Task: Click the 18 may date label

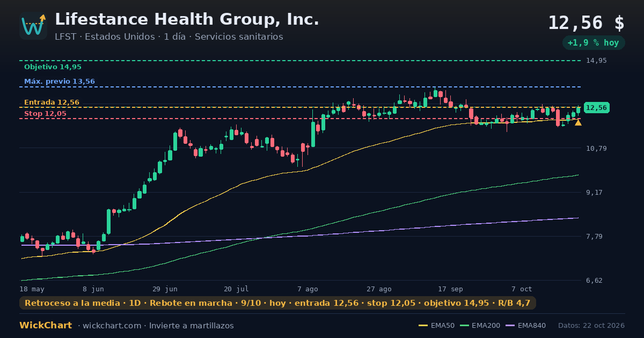Action: coord(32,289)
